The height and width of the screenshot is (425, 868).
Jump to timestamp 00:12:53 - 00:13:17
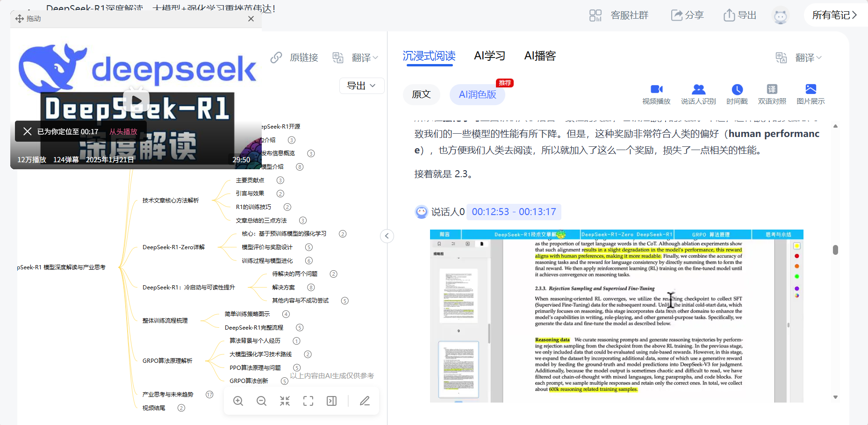[x=514, y=212]
